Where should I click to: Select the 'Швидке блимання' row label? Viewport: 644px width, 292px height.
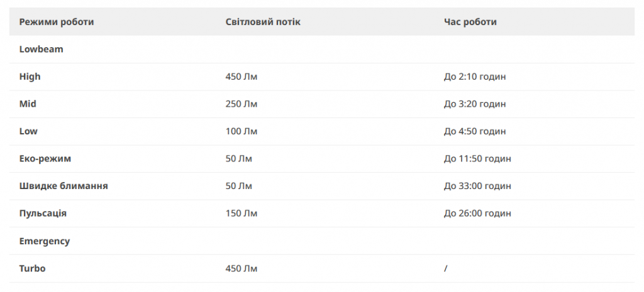click(x=64, y=186)
